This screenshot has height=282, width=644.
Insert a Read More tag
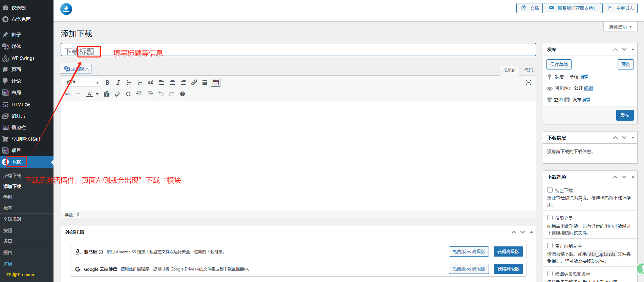point(205,82)
